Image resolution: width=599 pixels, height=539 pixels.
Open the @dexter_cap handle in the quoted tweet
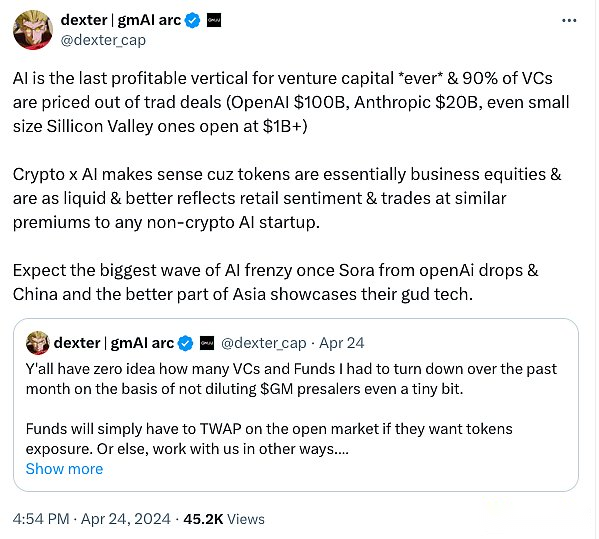pos(264,343)
